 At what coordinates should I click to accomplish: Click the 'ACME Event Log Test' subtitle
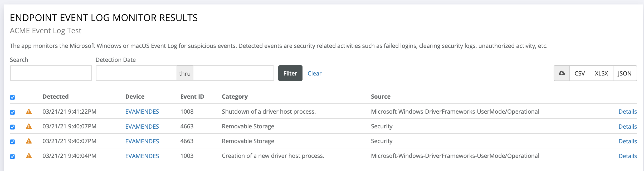tap(46, 31)
